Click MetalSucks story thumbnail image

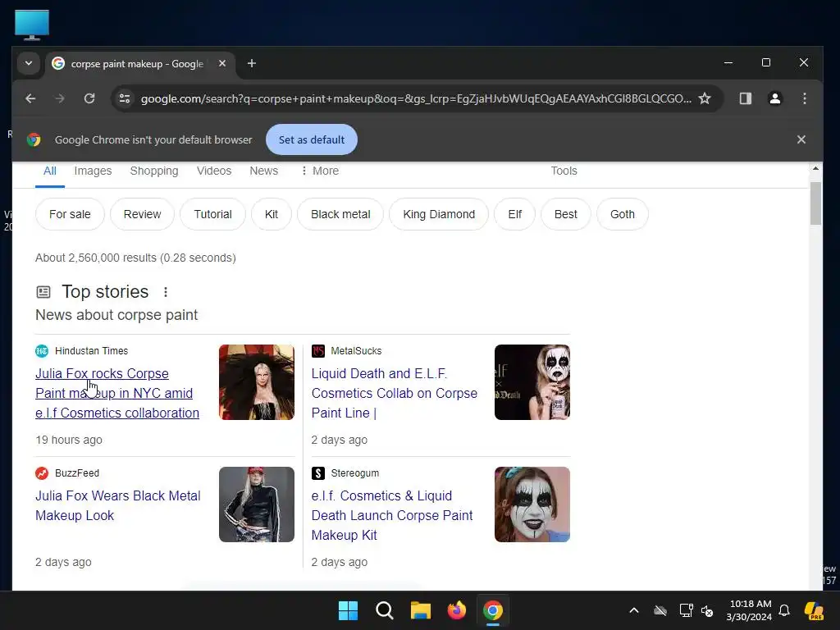pyautogui.click(x=532, y=382)
